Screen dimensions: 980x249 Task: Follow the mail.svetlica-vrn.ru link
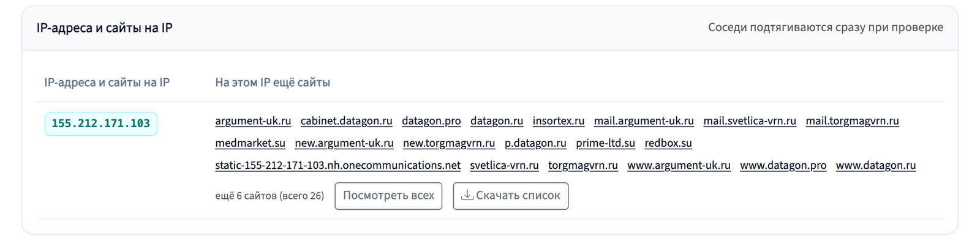pyautogui.click(x=750, y=121)
